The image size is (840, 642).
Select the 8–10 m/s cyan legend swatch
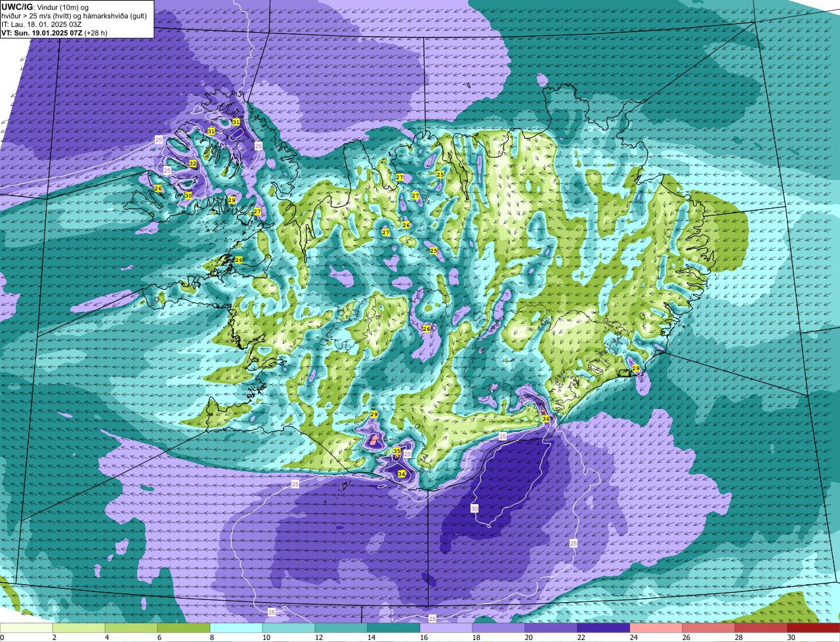[236, 628]
